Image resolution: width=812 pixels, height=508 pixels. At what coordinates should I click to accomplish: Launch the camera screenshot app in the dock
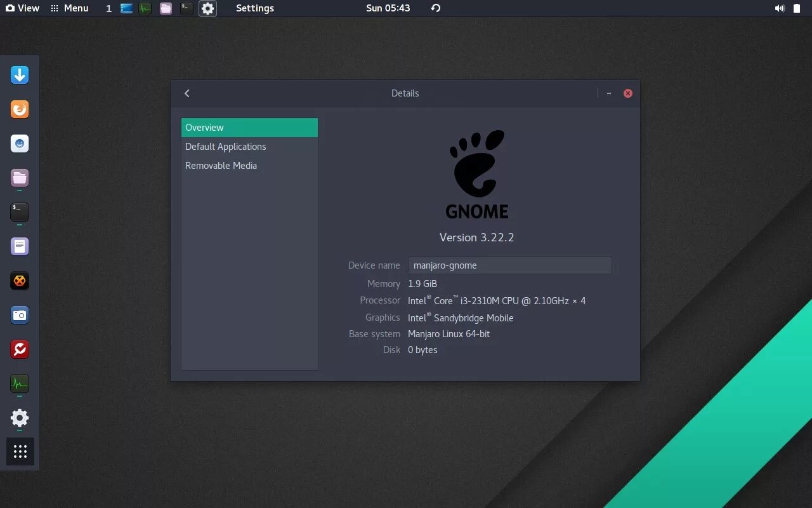tap(20, 315)
